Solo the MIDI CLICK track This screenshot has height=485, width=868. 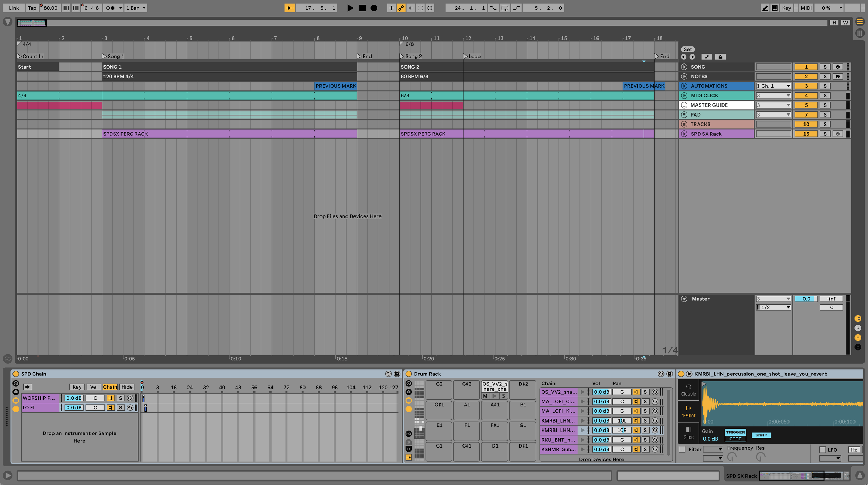pyautogui.click(x=825, y=95)
